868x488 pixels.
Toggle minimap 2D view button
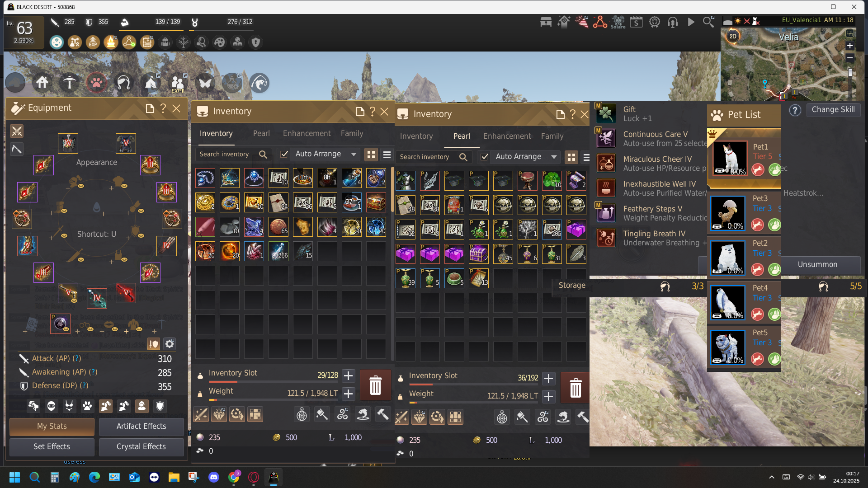733,36
